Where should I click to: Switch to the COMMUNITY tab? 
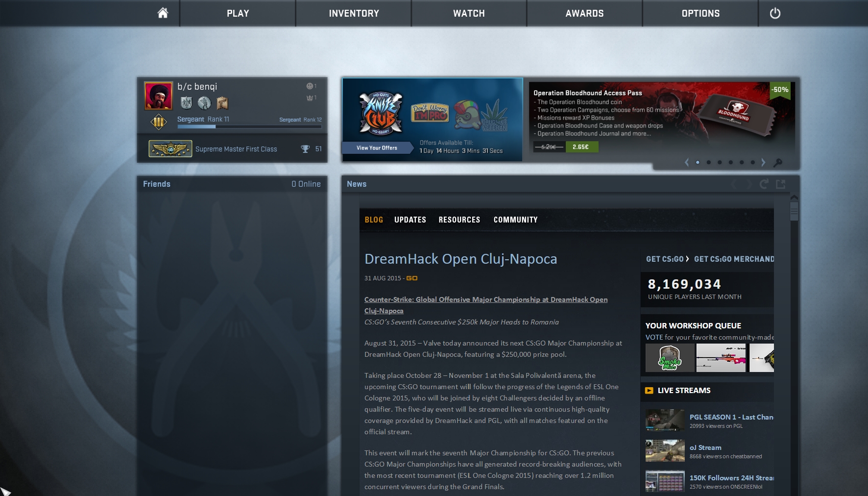pos(515,220)
